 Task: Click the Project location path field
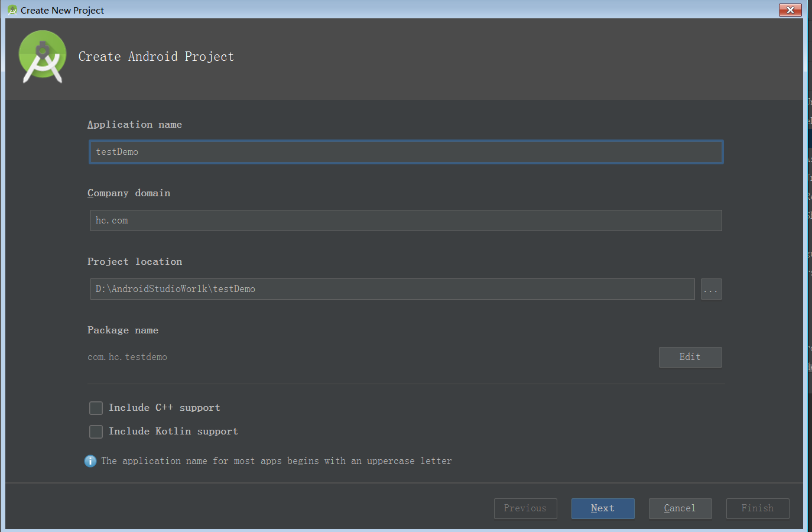click(392, 289)
